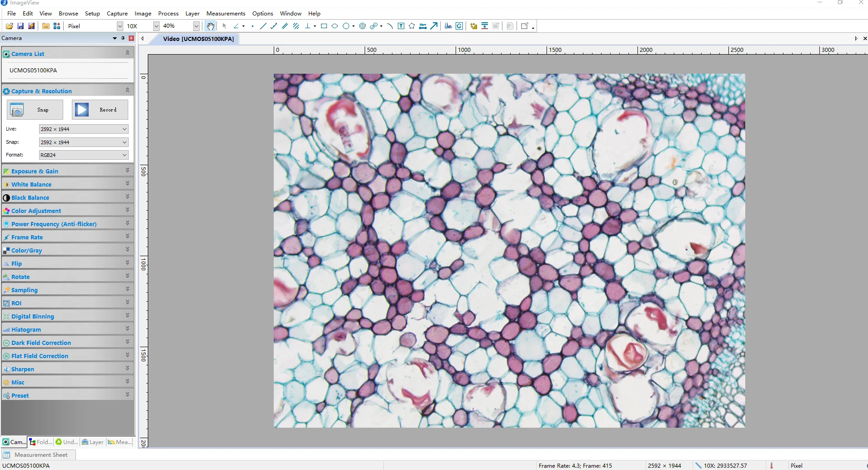This screenshot has height=470, width=868.
Task: Select the arrow annotation tool
Action: click(x=434, y=26)
